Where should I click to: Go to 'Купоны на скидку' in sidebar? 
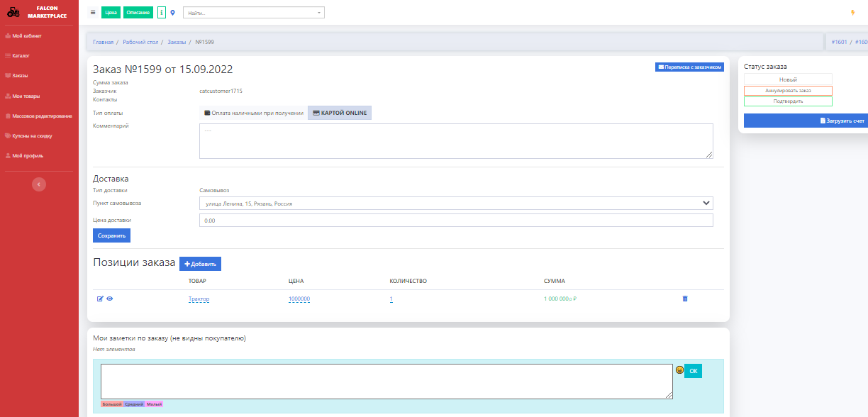(x=32, y=135)
